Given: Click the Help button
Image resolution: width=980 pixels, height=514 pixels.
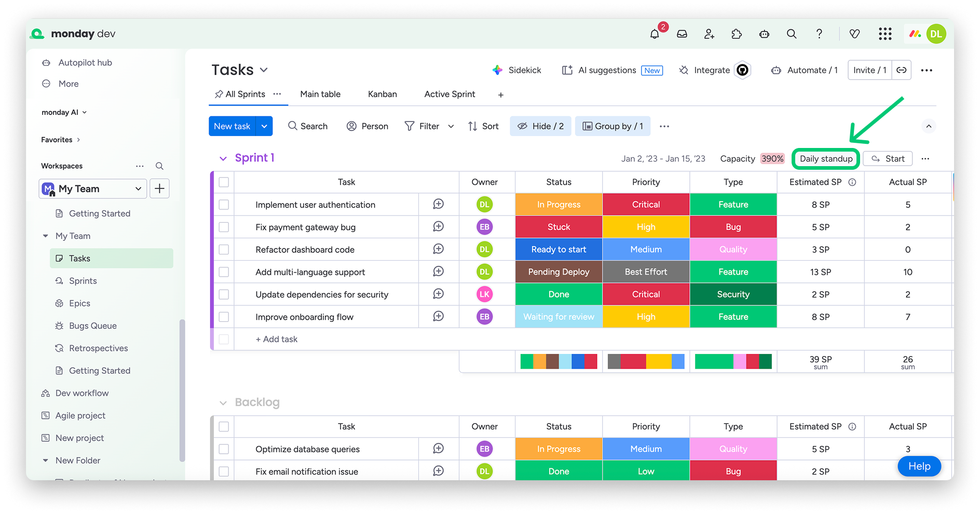Looking at the screenshot, I should click(x=919, y=466).
